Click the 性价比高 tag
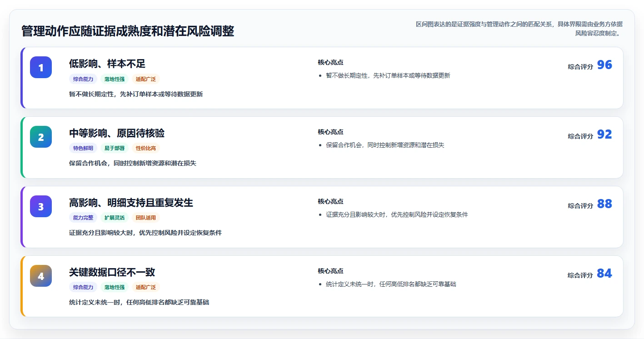 146,148
